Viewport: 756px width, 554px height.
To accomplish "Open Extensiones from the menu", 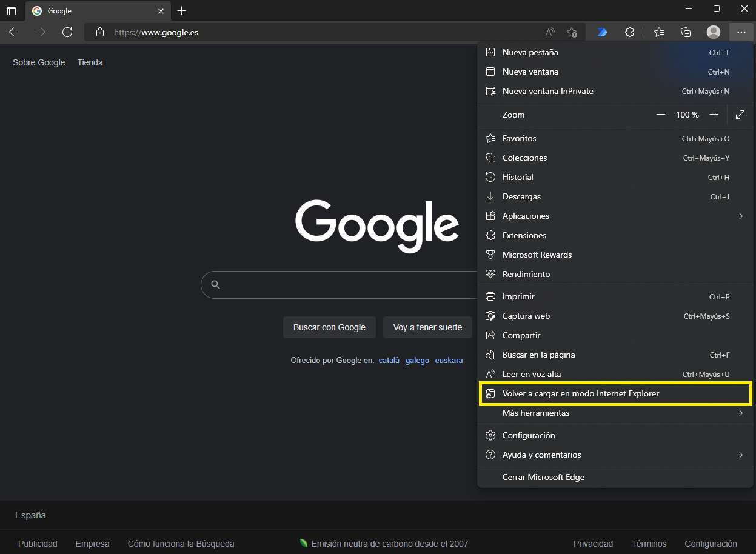I will (x=615, y=235).
